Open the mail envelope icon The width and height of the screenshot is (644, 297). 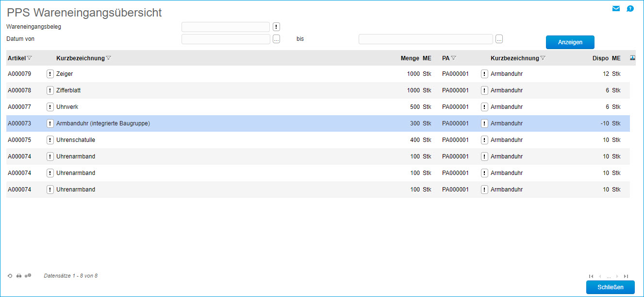tap(616, 8)
